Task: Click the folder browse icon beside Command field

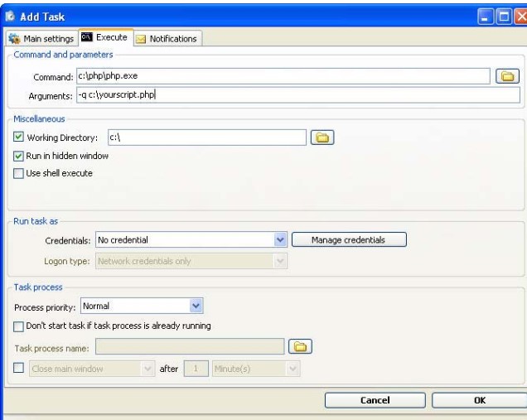Action: [x=507, y=76]
